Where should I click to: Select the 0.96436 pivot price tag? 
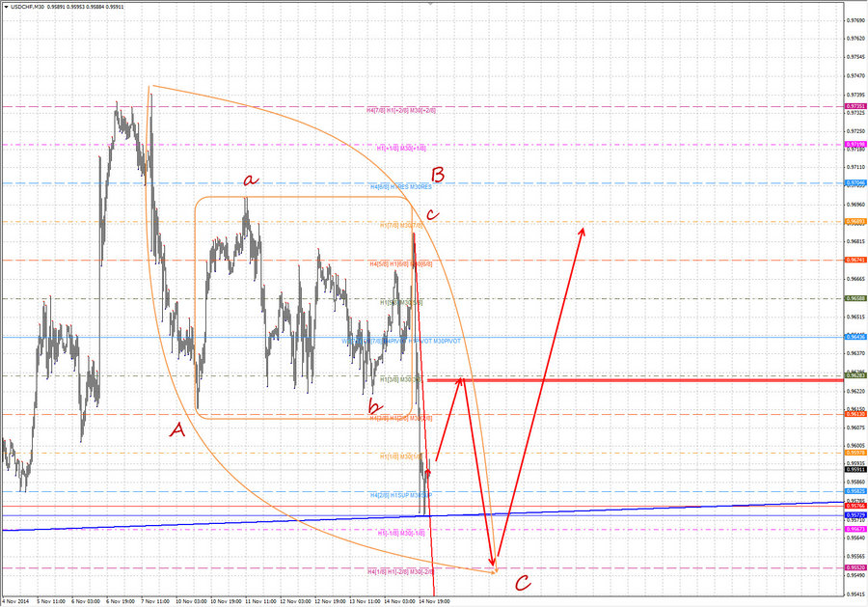pos(855,337)
